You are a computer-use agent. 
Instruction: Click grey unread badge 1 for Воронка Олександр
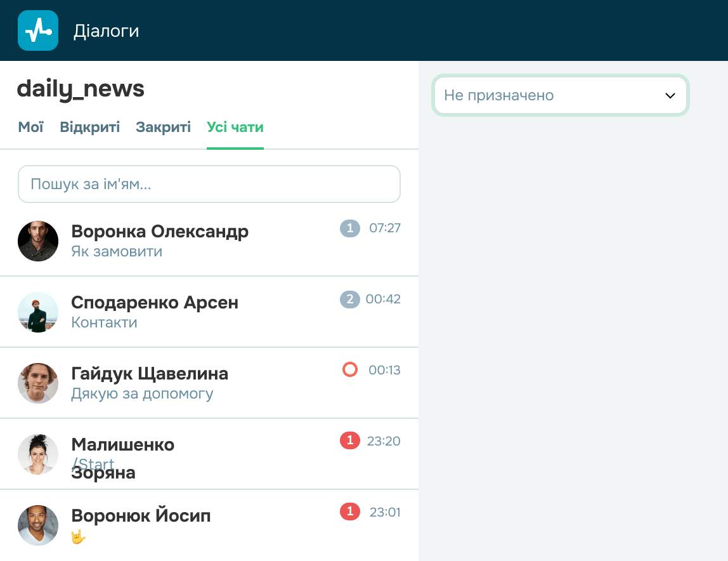coord(350,228)
